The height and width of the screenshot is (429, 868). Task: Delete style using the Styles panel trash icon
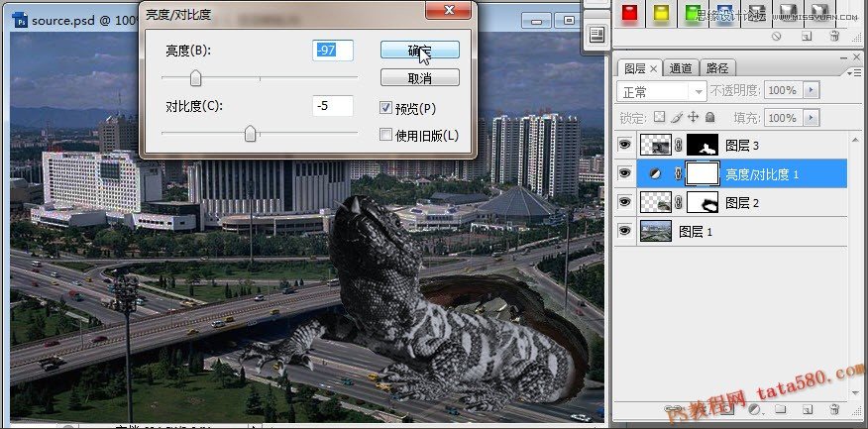[x=834, y=37]
